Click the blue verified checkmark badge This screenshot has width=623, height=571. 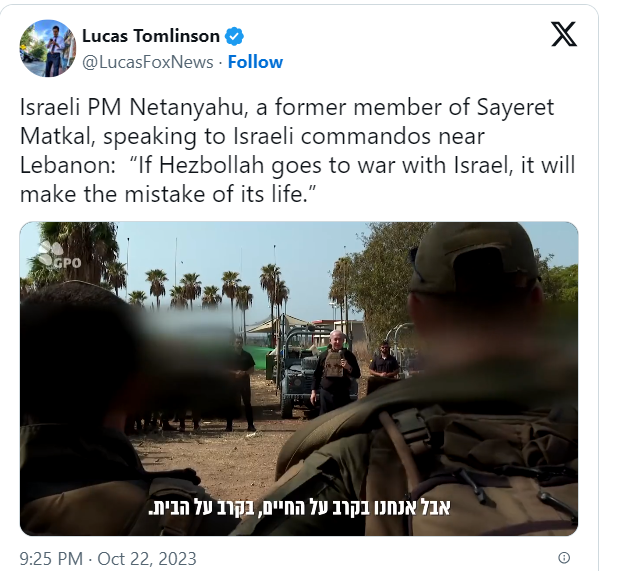[235, 37]
